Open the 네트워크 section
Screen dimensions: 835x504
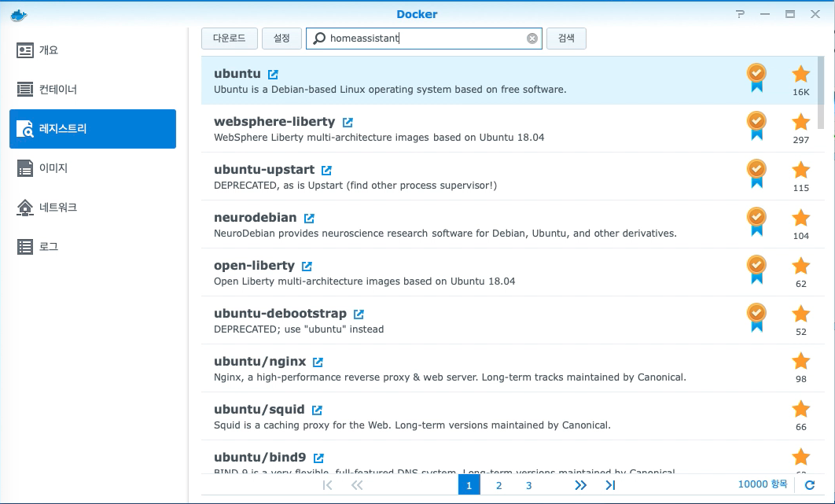(x=93, y=208)
